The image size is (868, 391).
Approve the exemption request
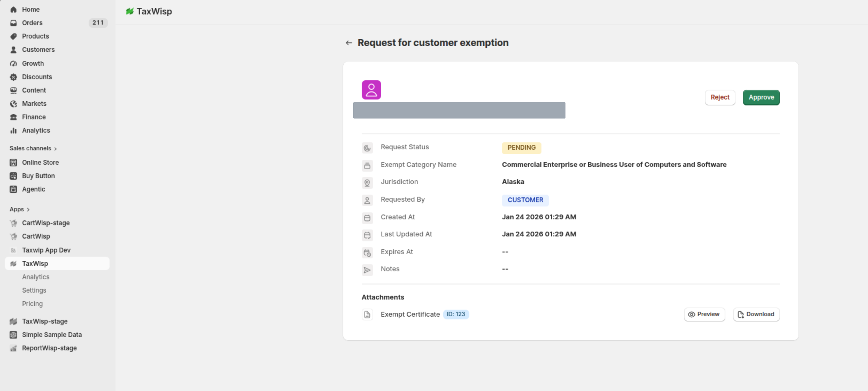click(x=761, y=97)
